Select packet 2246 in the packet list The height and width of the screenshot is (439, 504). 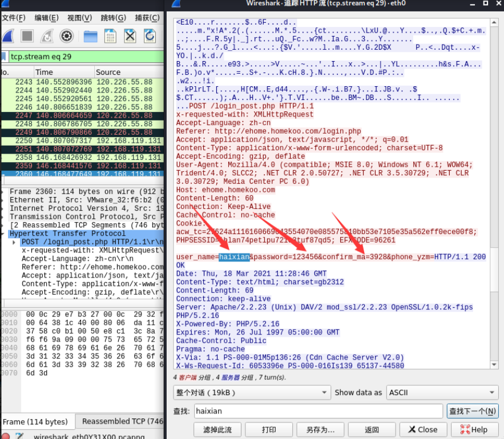83,107
